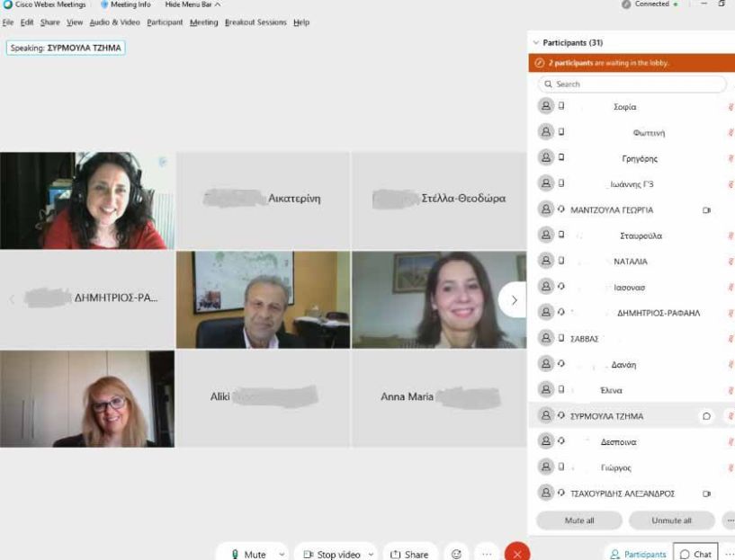
Task: Open the Help menu
Action: [x=301, y=22]
